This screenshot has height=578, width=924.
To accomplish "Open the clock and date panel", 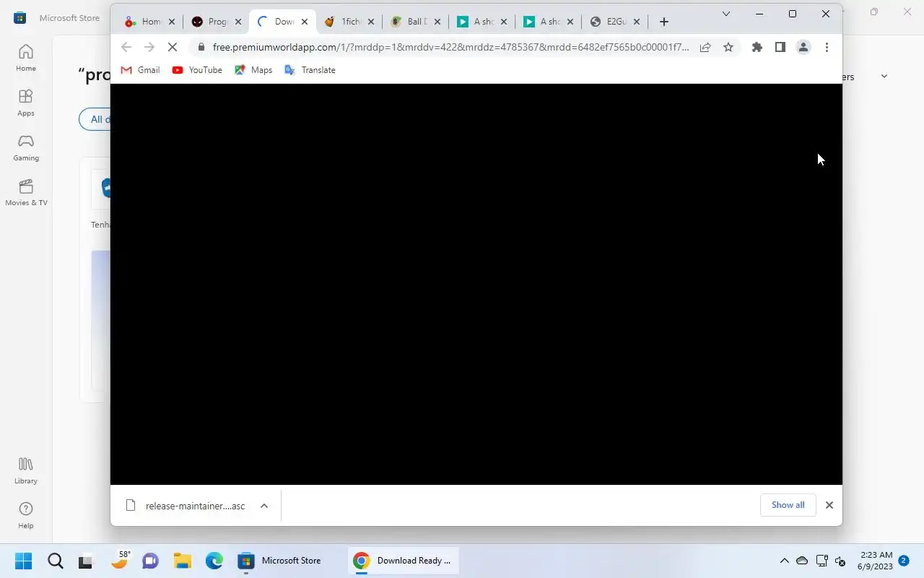I will tap(876, 561).
